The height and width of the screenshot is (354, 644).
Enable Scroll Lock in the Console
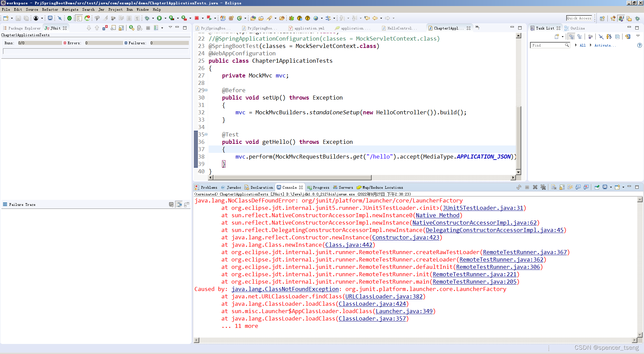(x=561, y=187)
